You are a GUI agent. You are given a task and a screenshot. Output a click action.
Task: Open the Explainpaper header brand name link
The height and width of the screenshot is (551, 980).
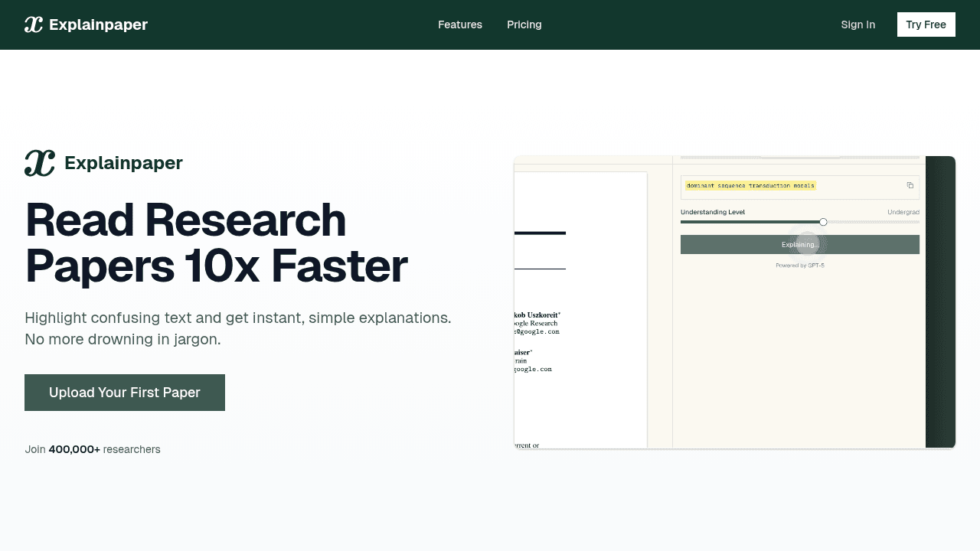98,24
